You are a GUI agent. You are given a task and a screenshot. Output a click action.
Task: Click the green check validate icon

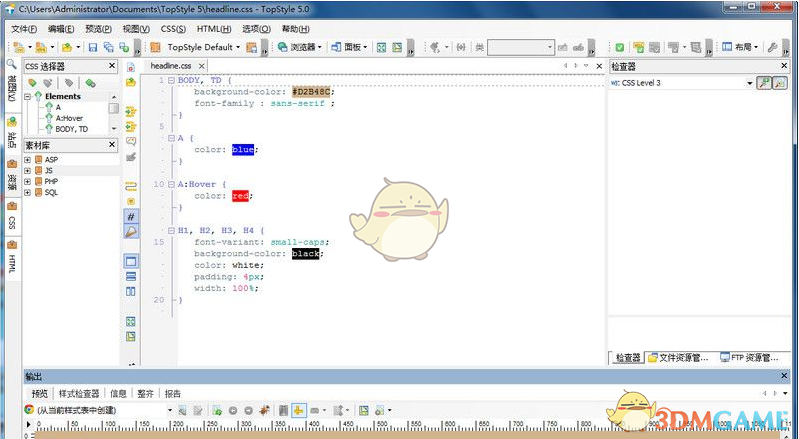click(x=620, y=47)
